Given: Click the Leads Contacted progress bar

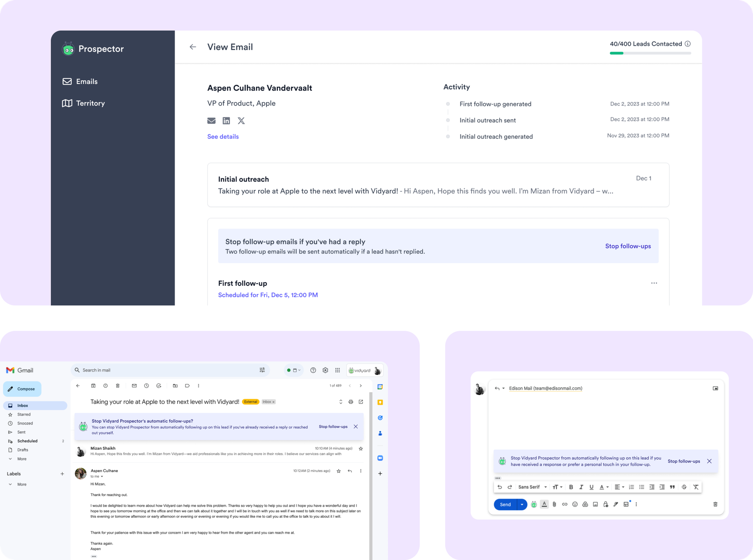Looking at the screenshot, I should tap(650, 53).
